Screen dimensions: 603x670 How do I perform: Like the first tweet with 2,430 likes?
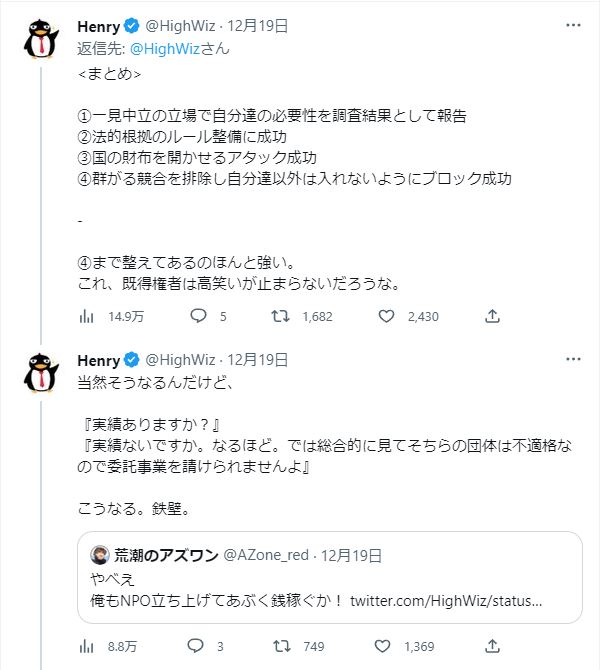[x=387, y=316]
